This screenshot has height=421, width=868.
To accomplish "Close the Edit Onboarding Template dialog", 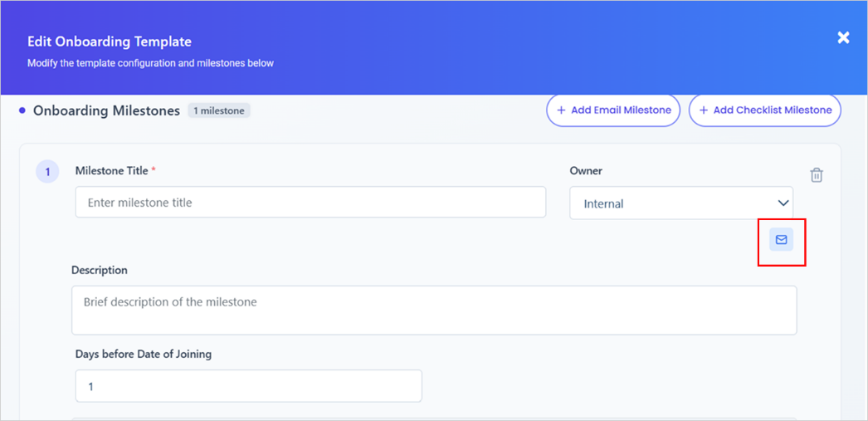I will (843, 37).
